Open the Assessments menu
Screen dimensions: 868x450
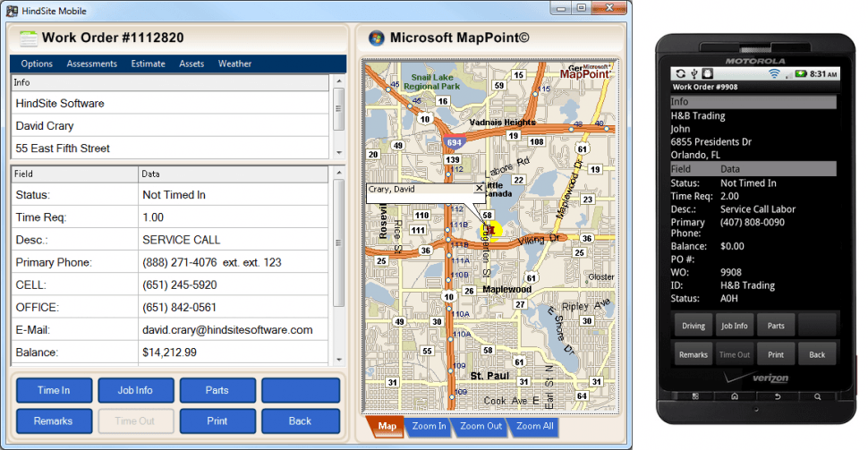[x=92, y=64]
